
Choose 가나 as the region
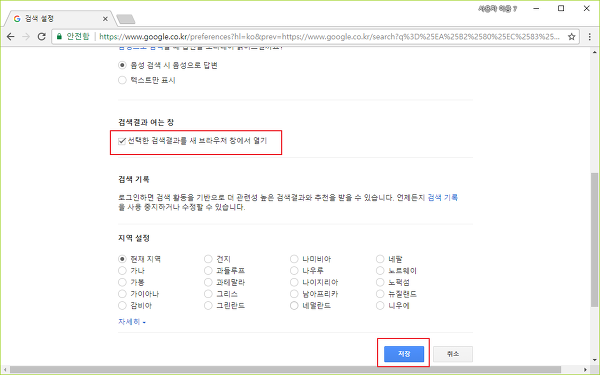(x=122, y=271)
